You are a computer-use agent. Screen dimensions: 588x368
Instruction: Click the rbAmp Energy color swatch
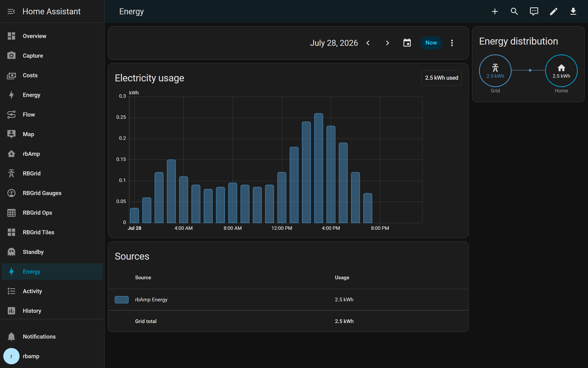point(122,300)
